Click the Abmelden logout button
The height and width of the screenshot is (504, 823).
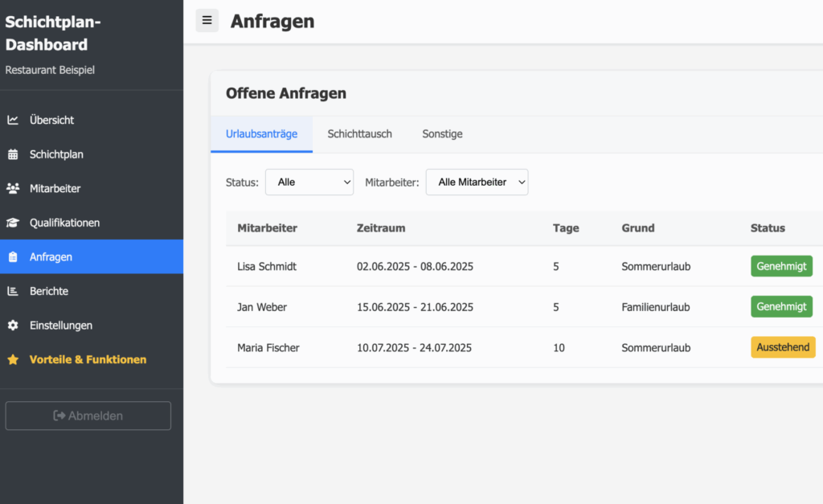pyautogui.click(x=88, y=416)
